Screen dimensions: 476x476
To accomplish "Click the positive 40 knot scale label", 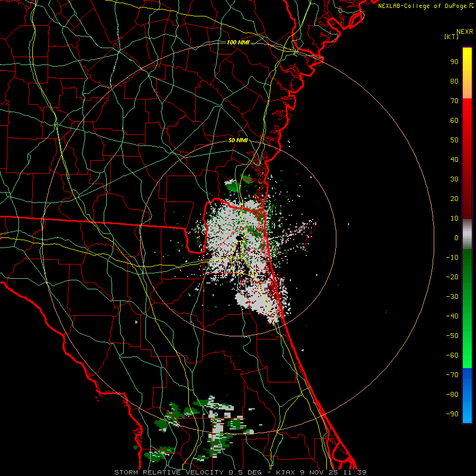I will pyautogui.click(x=454, y=159).
